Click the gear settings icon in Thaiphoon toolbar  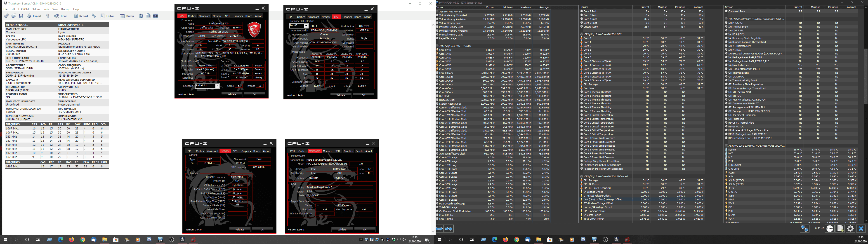[x=6, y=16]
